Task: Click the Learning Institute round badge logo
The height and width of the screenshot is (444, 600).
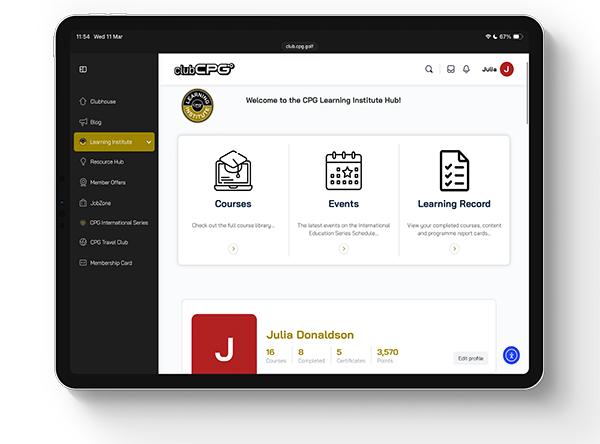Action: pyautogui.click(x=196, y=107)
